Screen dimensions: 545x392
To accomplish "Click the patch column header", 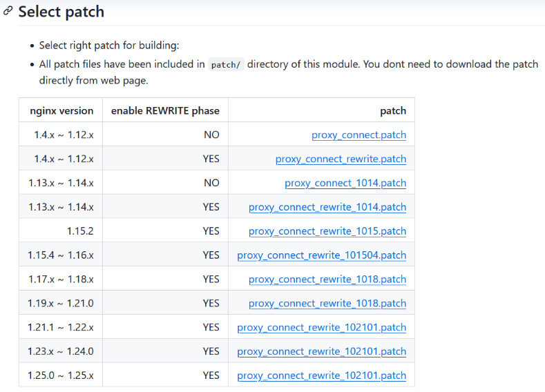I will (393, 110).
